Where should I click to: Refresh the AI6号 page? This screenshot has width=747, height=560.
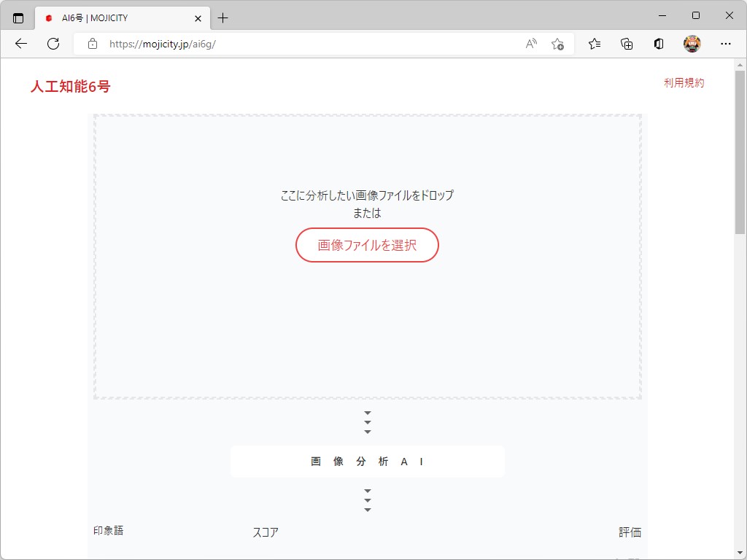pyautogui.click(x=53, y=44)
